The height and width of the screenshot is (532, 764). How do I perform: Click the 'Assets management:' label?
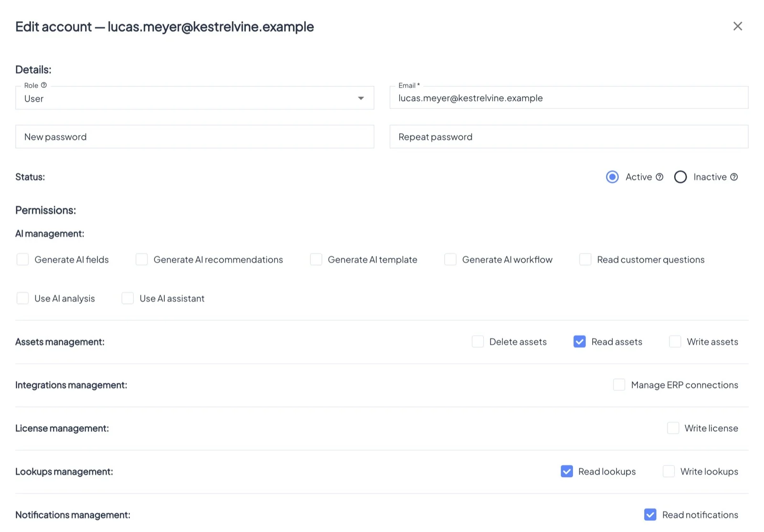click(60, 342)
